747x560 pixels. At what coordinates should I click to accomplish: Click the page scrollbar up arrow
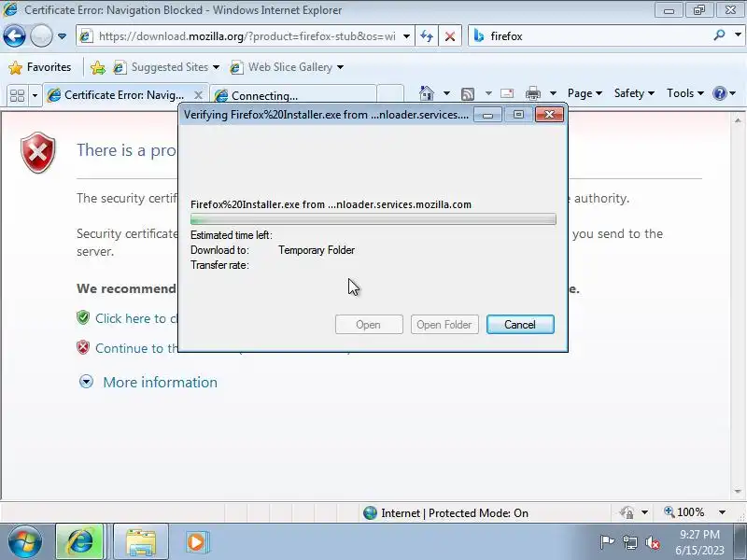pos(738,120)
